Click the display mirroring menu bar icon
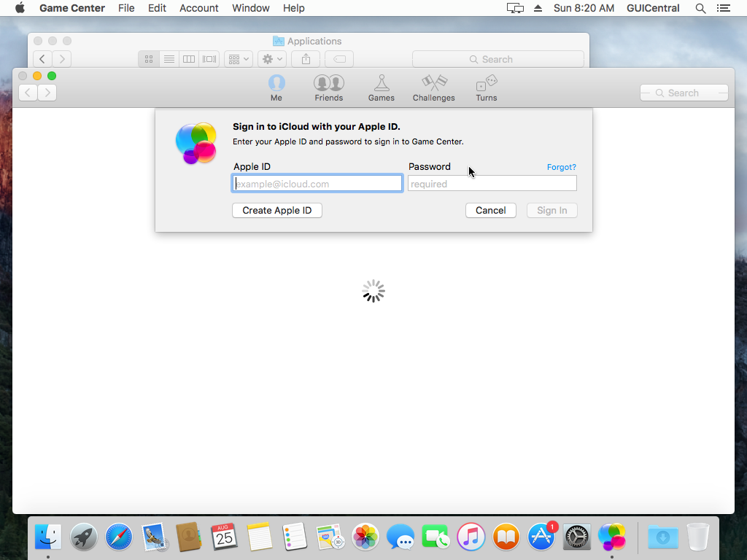The width and height of the screenshot is (747, 560). pyautogui.click(x=515, y=8)
